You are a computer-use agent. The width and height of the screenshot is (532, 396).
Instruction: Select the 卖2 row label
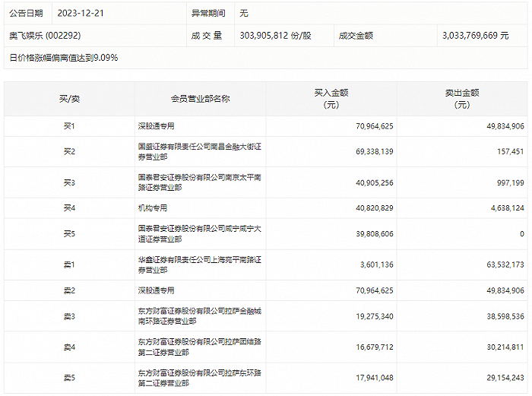tap(70, 291)
